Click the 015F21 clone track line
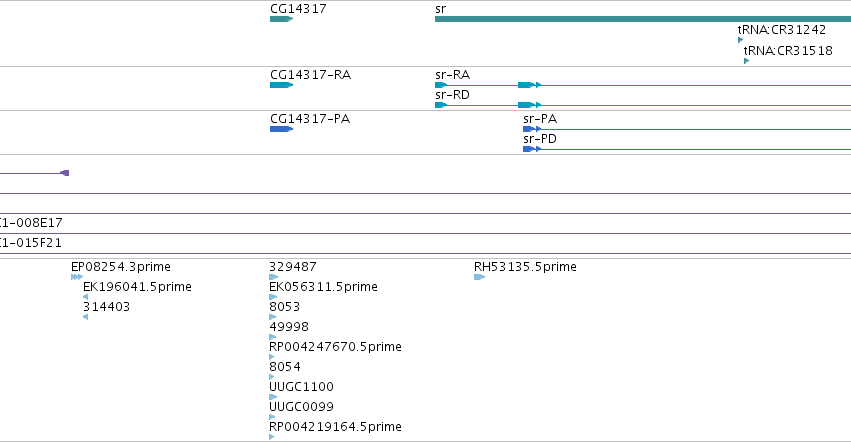The width and height of the screenshot is (851, 442). [426, 254]
